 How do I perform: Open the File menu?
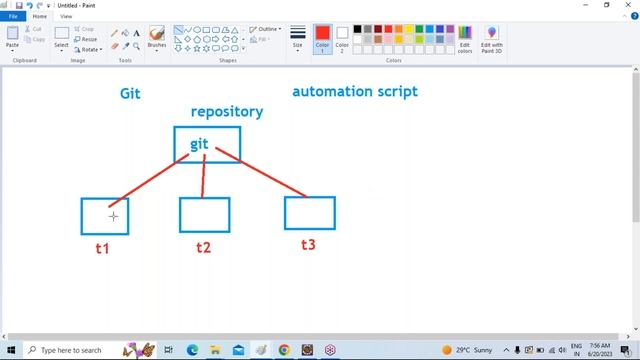[x=13, y=16]
